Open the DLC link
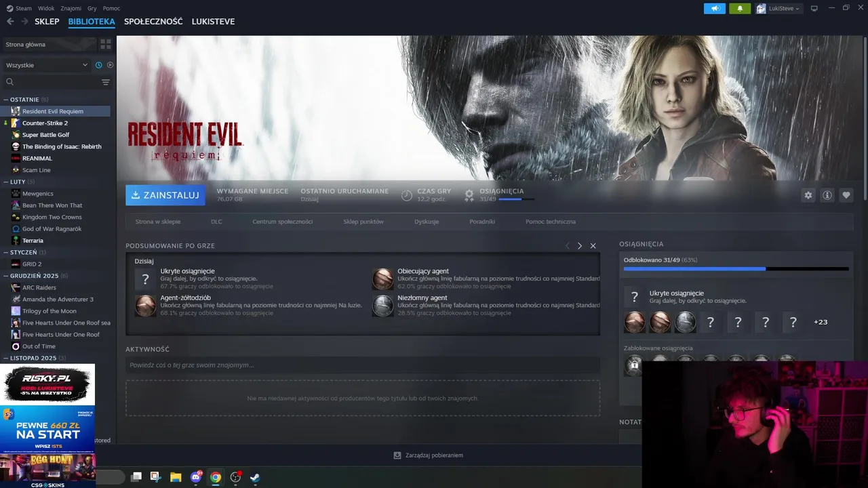The image size is (868, 488). pyautogui.click(x=216, y=222)
